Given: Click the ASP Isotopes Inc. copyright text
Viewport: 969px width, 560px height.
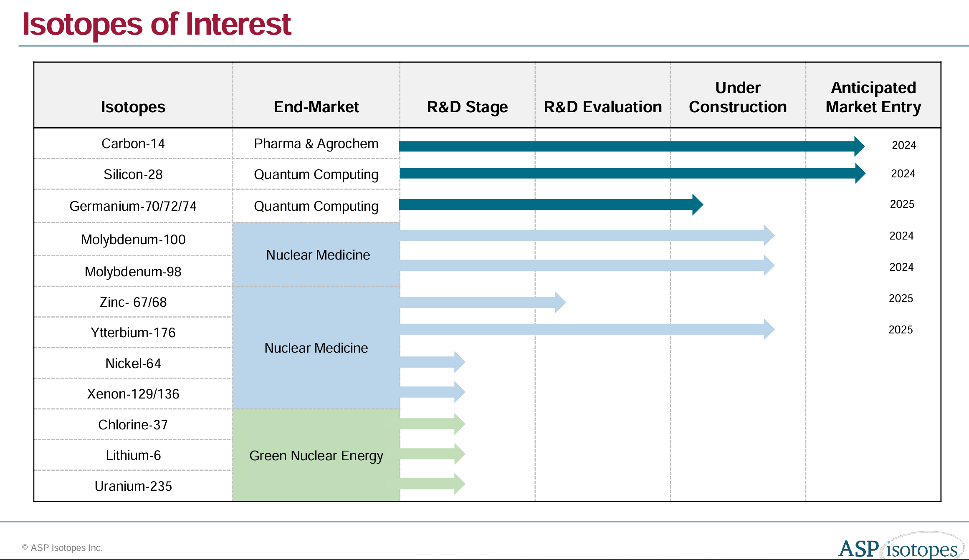Looking at the screenshot, I should click(63, 548).
